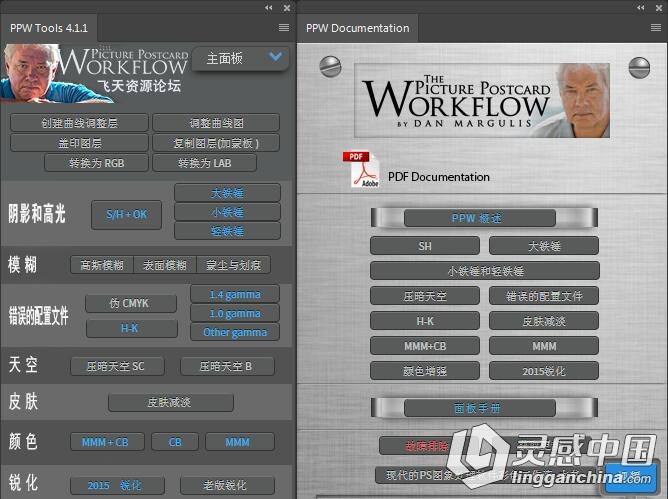The width and height of the screenshot is (668, 499).
Task: Click the standalone CB button
Action: (x=175, y=442)
